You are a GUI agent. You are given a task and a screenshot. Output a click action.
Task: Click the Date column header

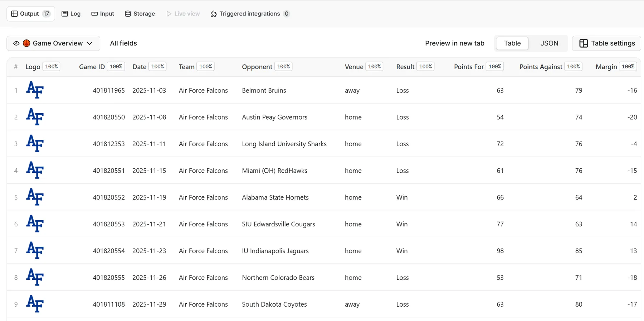tap(139, 67)
